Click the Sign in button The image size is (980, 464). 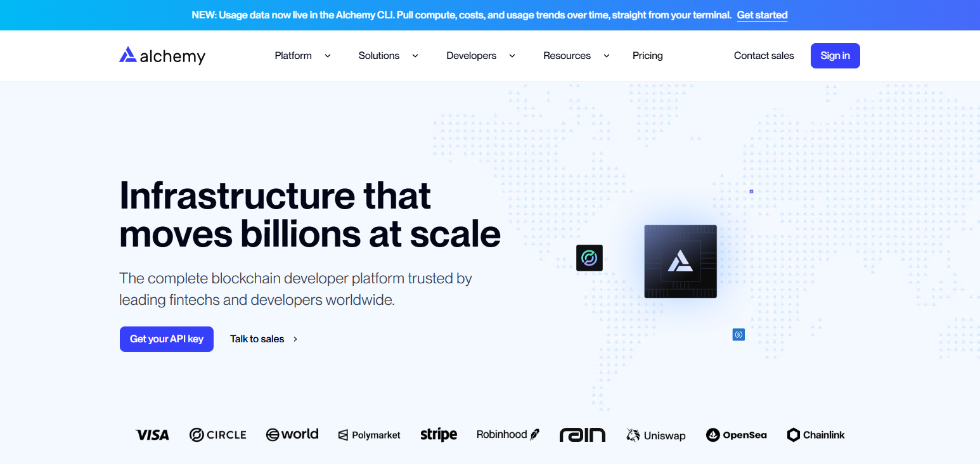[835, 56]
